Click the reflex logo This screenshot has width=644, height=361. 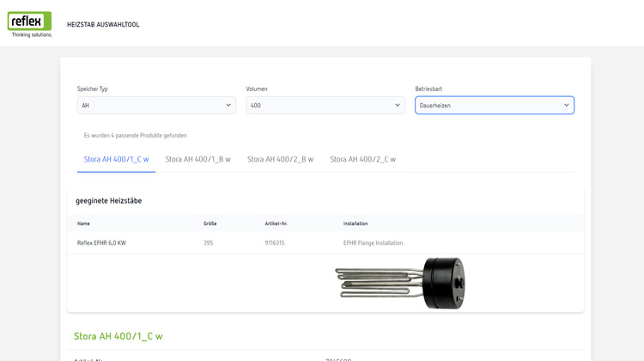pos(30,24)
